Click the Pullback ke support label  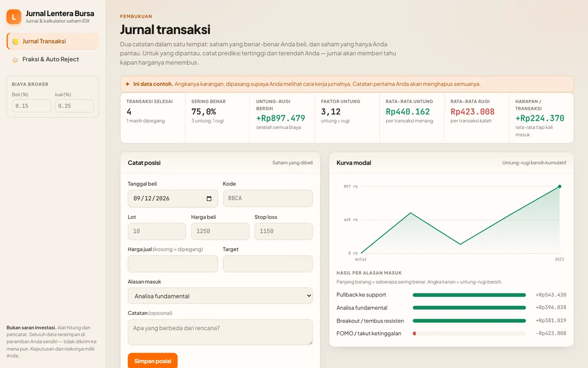[362, 295]
